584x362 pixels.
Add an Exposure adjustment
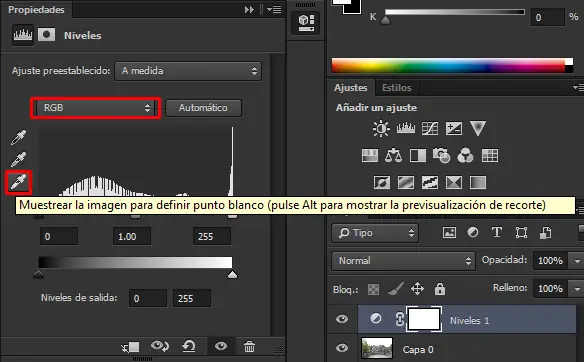click(454, 129)
